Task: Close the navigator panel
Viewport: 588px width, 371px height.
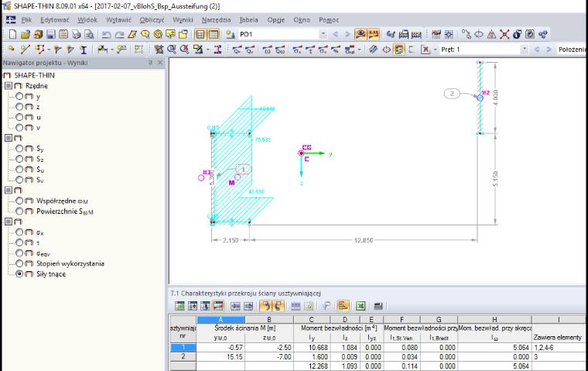Action: [x=160, y=62]
